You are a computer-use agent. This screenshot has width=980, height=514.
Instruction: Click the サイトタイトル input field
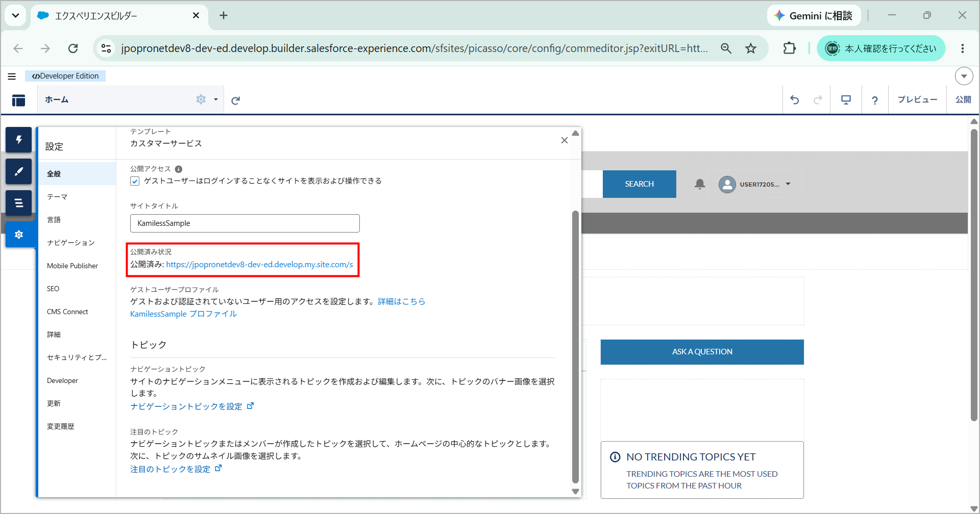(245, 223)
